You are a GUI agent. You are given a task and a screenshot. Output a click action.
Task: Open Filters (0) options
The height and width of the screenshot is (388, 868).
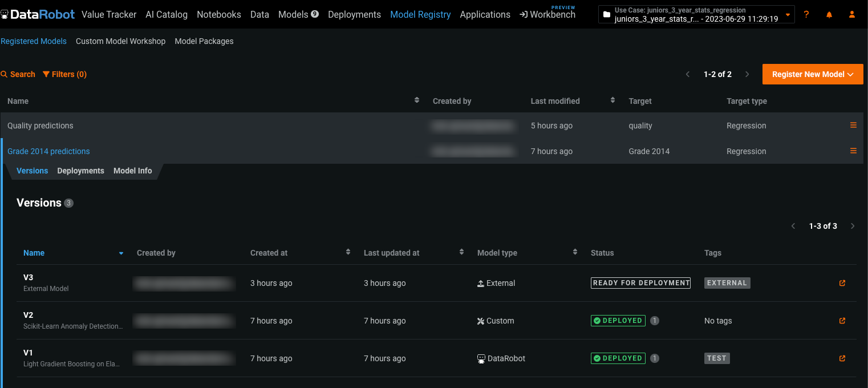click(x=64, y=74)
